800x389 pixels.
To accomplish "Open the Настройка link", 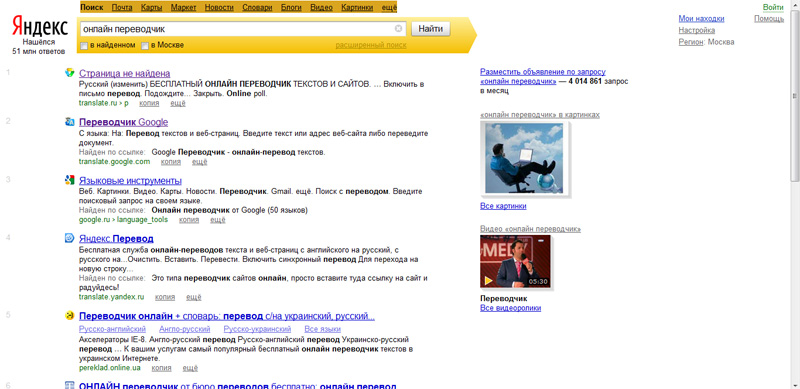I will (x=696, y=30).
